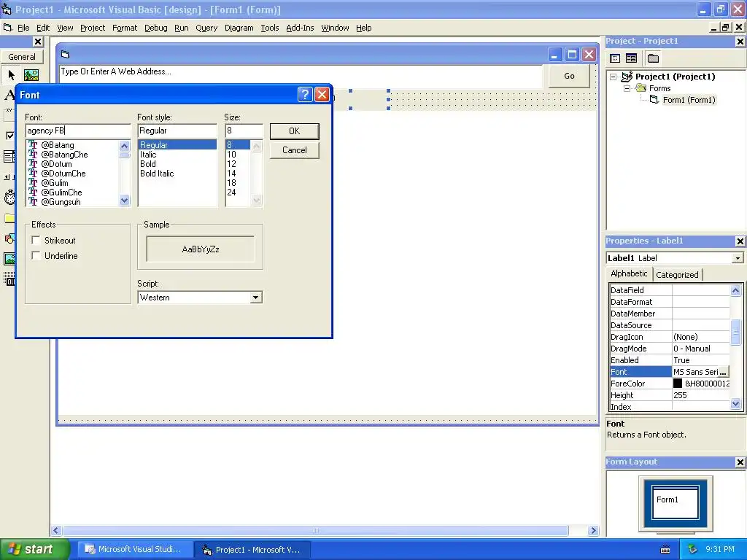This screenshot has height=560, width=747.
Task: Select the Shape control tool
Action: (x=9, y=238)
